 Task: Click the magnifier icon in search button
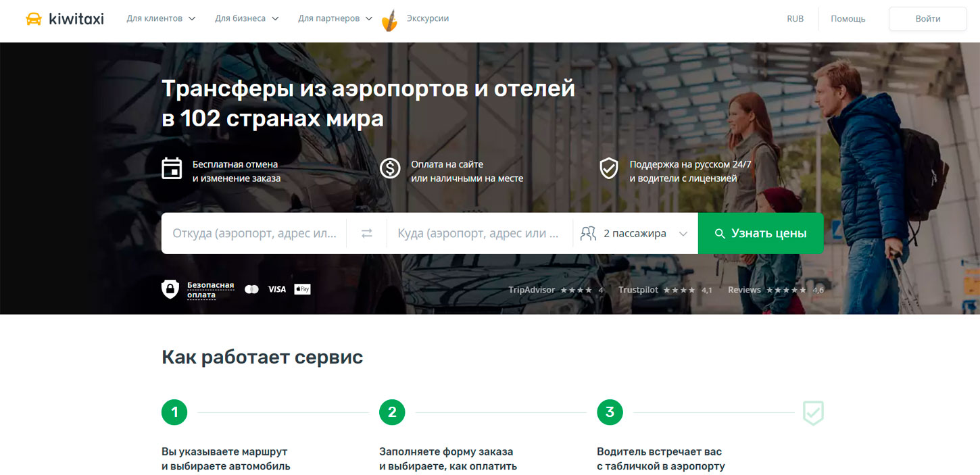point(720,234)
